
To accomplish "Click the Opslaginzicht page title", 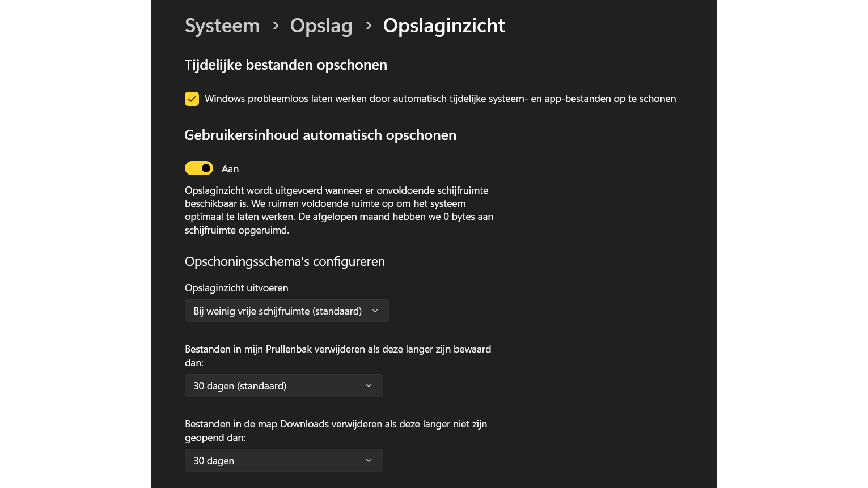I will 443,26.
